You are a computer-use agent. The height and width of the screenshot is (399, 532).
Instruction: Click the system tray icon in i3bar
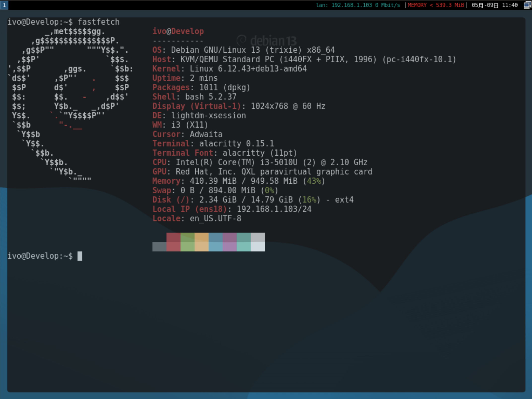[x=527, y=5]
